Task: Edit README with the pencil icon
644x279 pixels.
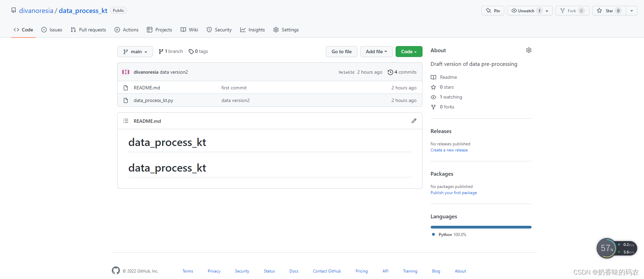Action: coord(414,121)
